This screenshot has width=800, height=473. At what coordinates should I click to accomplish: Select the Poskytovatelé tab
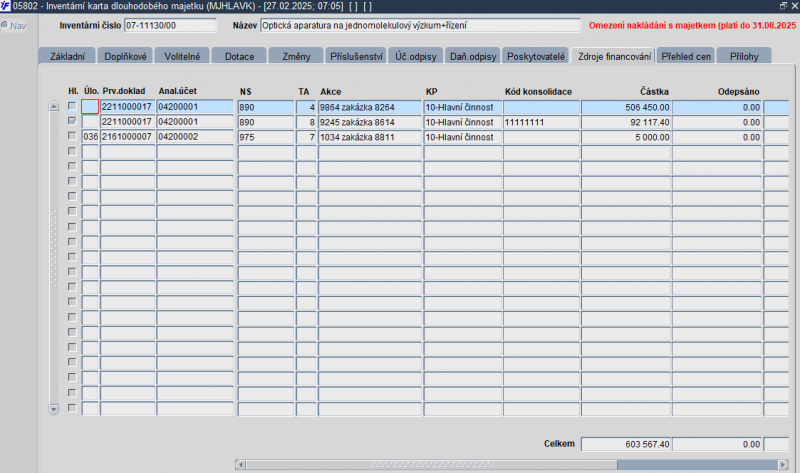pos(536,56)
